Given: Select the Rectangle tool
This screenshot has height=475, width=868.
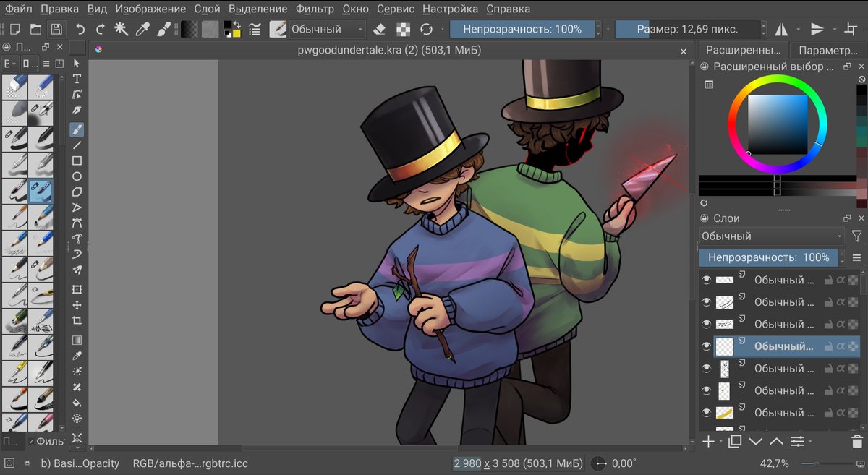Looking at the screenshot, I should click(x=77, y=161).
